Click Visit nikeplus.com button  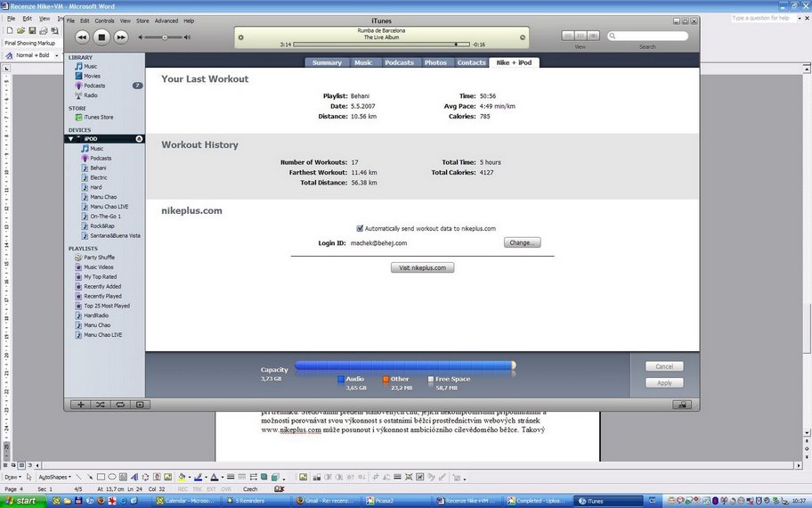pos(423,267)
